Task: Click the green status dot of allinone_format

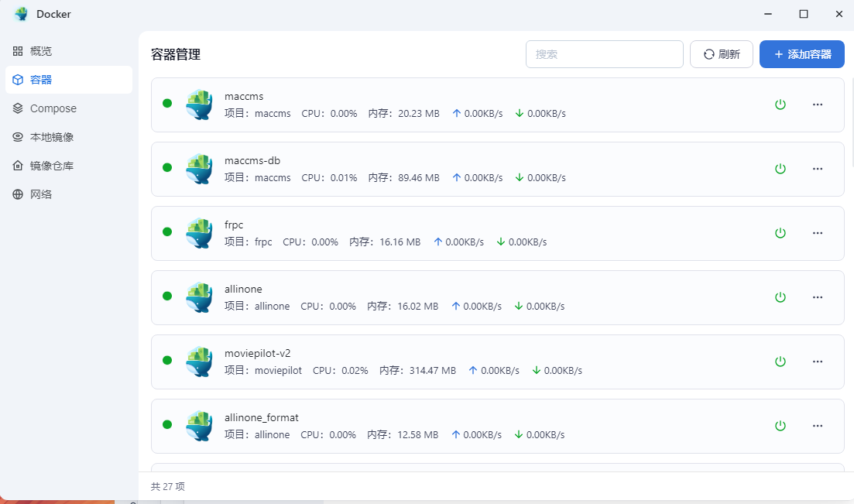Action: (x=167, y=425)
